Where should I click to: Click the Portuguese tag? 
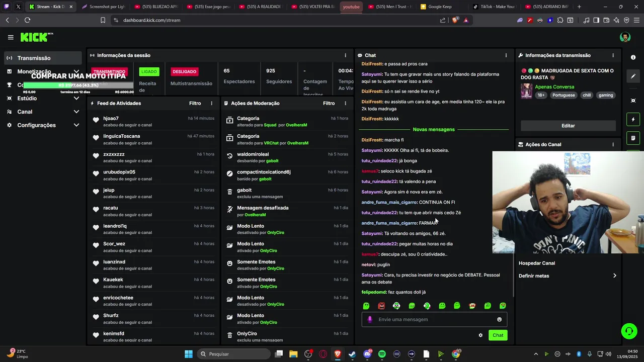pyautogui.click(x=563, y=95)
